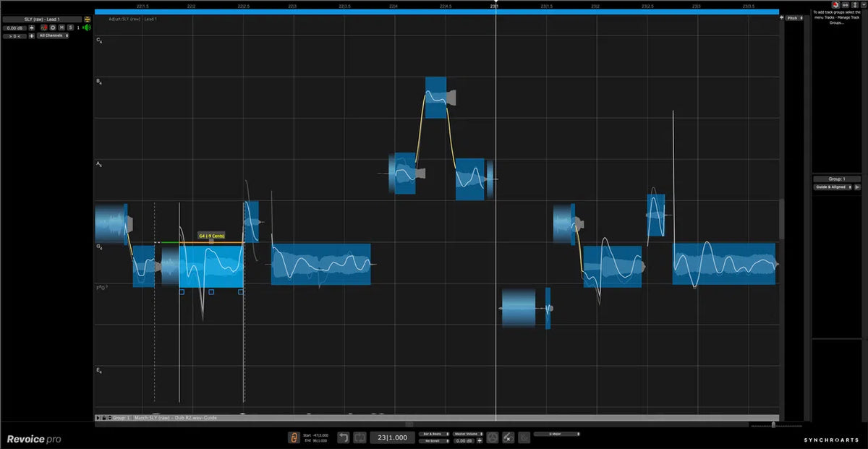Solo the SLY (raw) - Lead 1 track
This screenshot has width=868, height=449.
70,27
